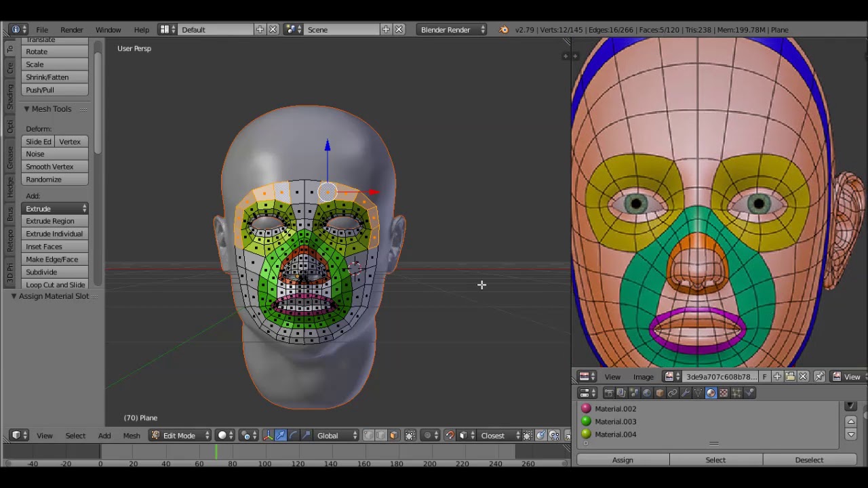868x488 pixels.
Task: Click the Randomize button
Action: coord(55,180)
